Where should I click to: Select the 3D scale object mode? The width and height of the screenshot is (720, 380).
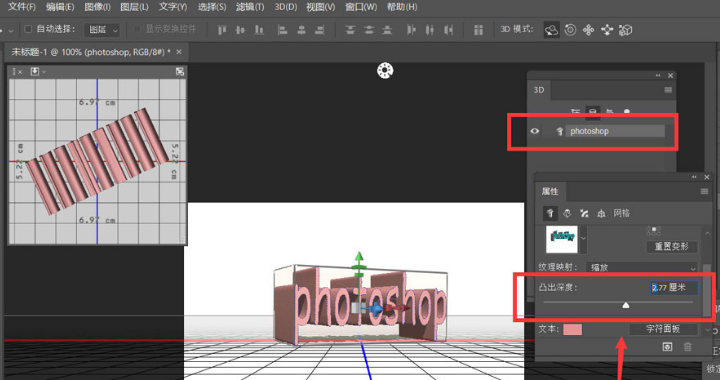(x=625, y=30)
